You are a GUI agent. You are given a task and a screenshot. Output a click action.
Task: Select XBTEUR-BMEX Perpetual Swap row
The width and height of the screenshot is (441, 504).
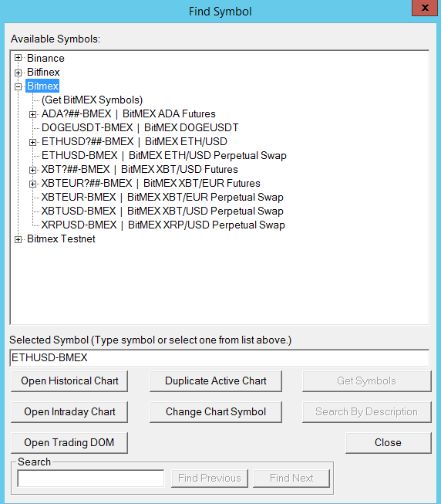[x=163, y=197]
